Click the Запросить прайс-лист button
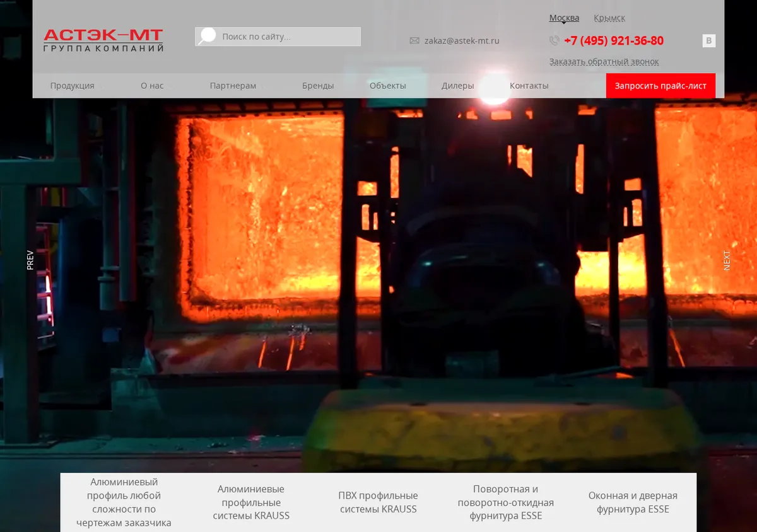The image size is (757, 532). pos(660,86)
